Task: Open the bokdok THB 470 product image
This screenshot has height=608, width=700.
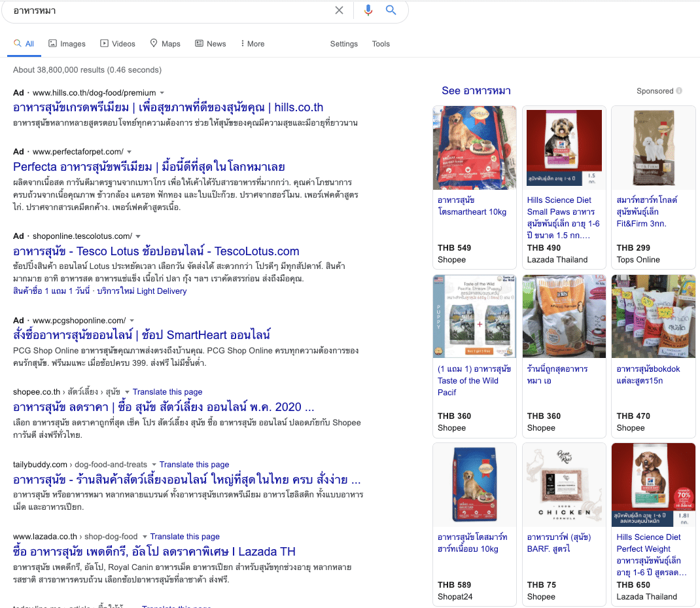Action: 653,316
